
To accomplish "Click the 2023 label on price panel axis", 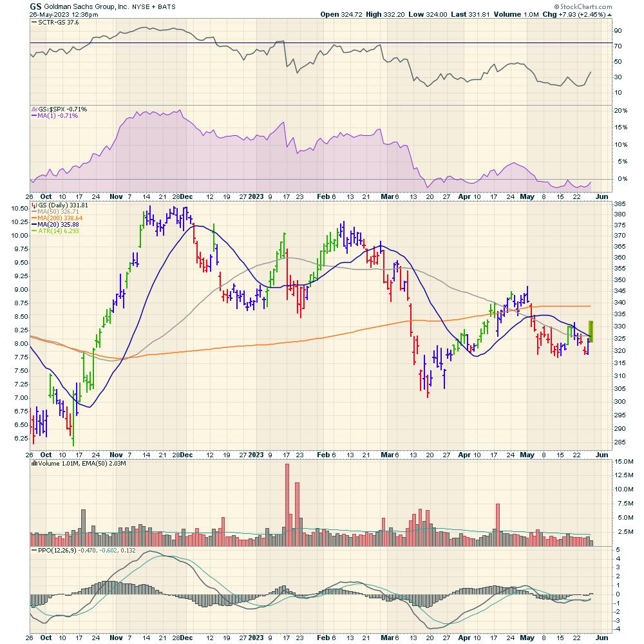I will click(256, 454).
